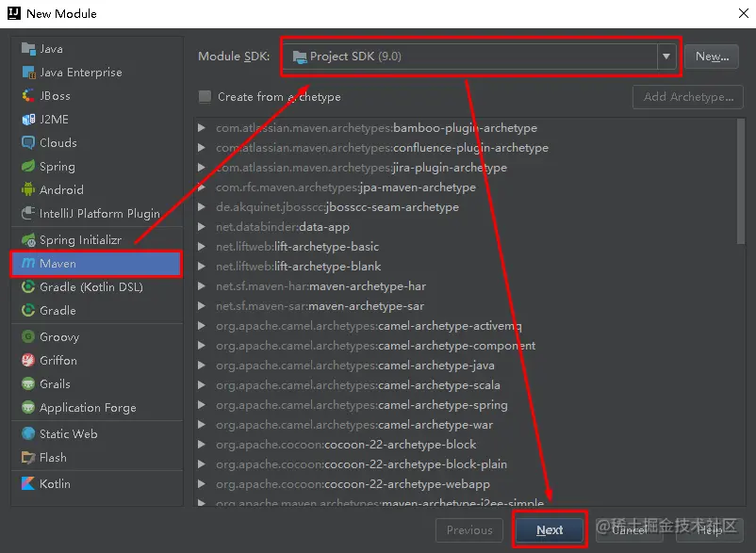Click the New... SDK button
756x553 pixels.
click(x=711, y=57)
